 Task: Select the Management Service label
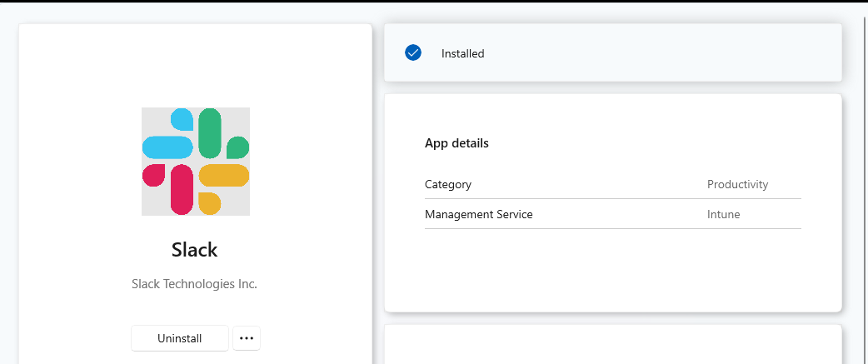[x=479, y=214]
